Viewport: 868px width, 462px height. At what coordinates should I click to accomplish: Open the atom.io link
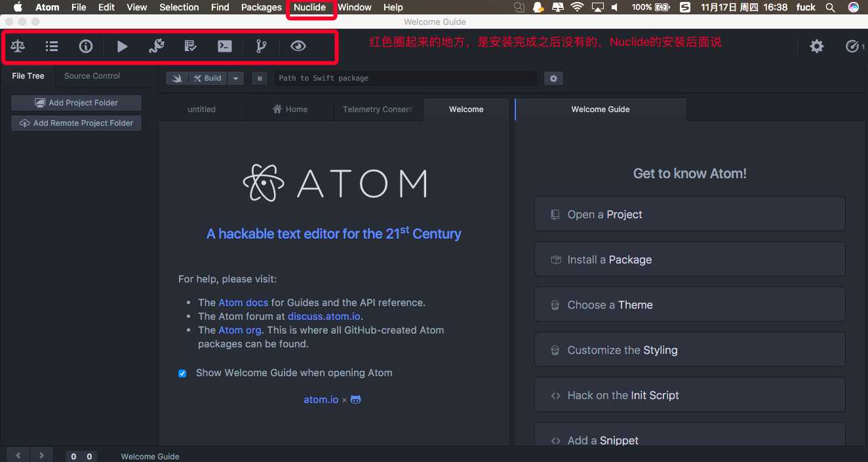(x=321, y=399)
